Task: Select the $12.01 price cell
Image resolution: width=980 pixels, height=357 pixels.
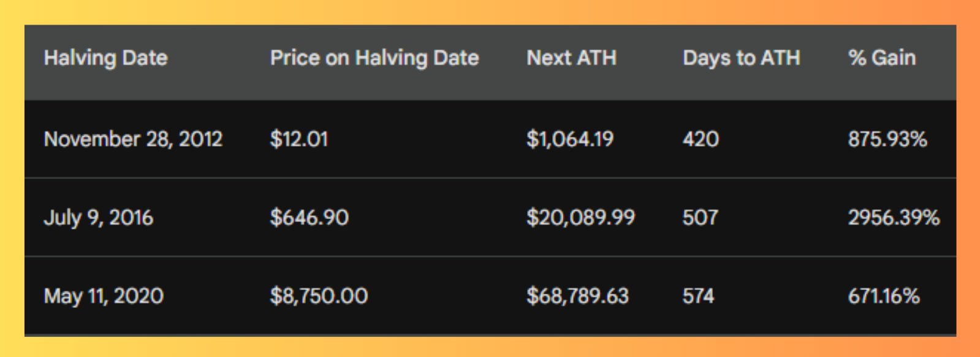Action: (x=299, y=139)
